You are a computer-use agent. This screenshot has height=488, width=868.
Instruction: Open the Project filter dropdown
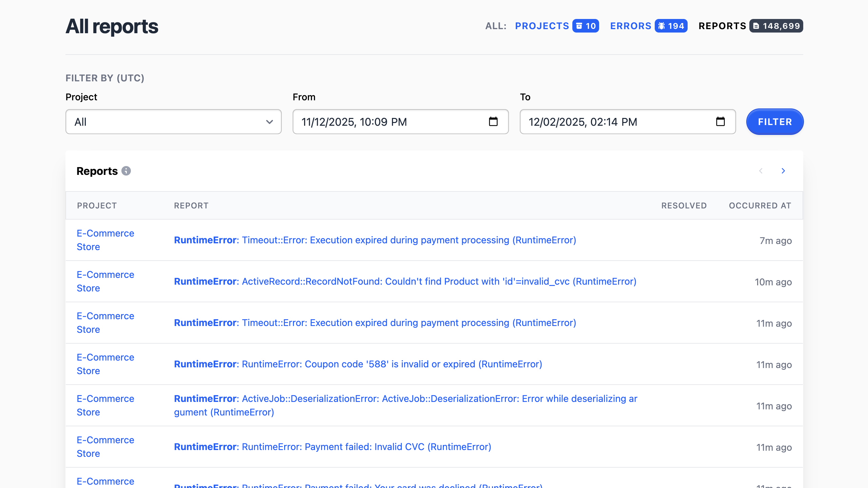coord(173,122)
